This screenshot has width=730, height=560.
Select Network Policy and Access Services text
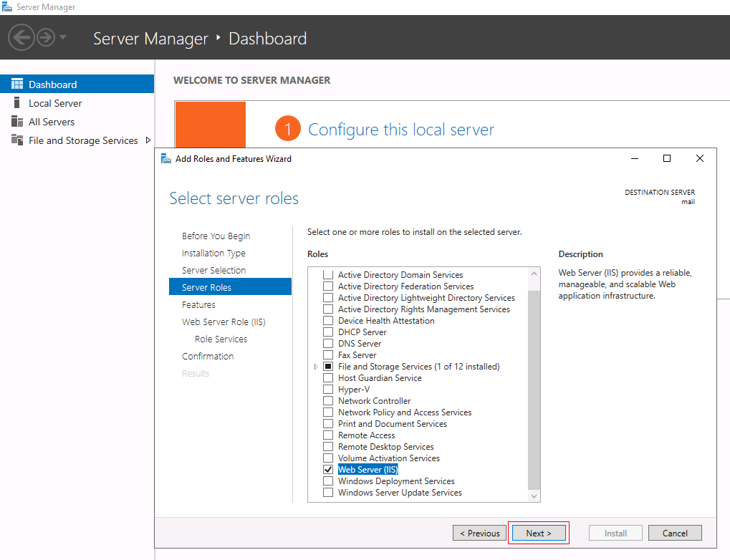coord(405,412)
